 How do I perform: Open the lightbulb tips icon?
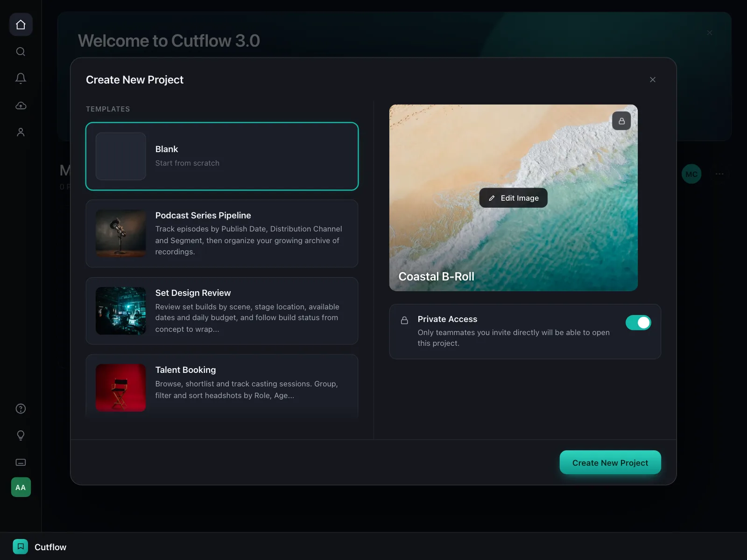click(21, 435)
